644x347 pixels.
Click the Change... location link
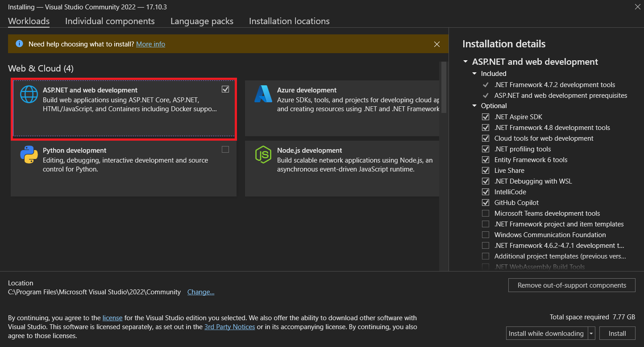(201, 292)
